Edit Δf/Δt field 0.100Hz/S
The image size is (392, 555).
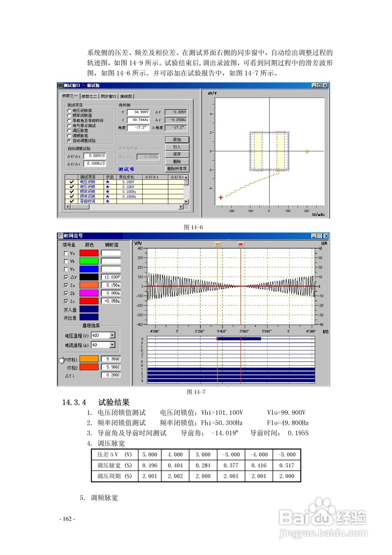[x=95, y=163]
